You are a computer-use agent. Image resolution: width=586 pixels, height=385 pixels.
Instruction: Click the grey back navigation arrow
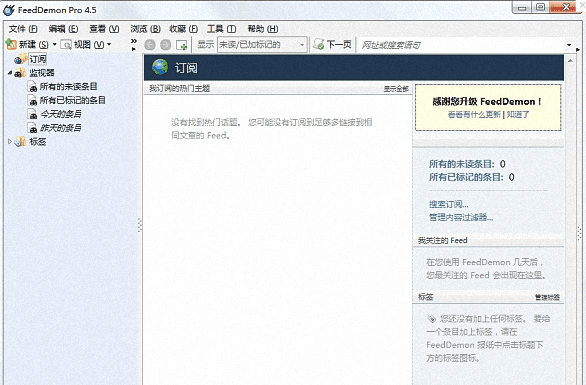150,45
